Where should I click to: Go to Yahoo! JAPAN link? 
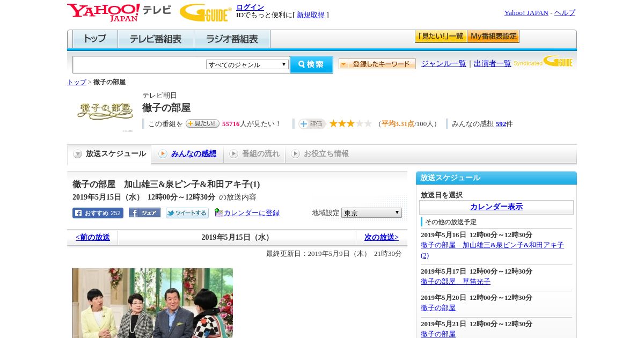[526, 13]
